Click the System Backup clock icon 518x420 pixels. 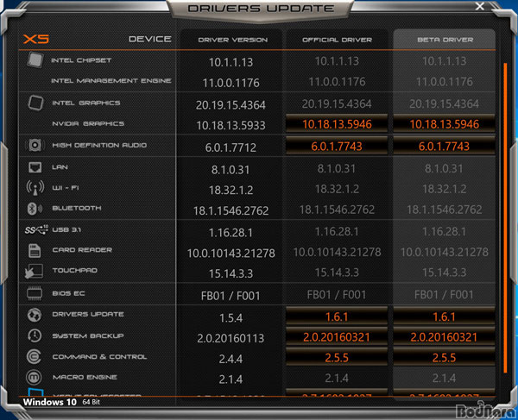[x=35, y=335]
